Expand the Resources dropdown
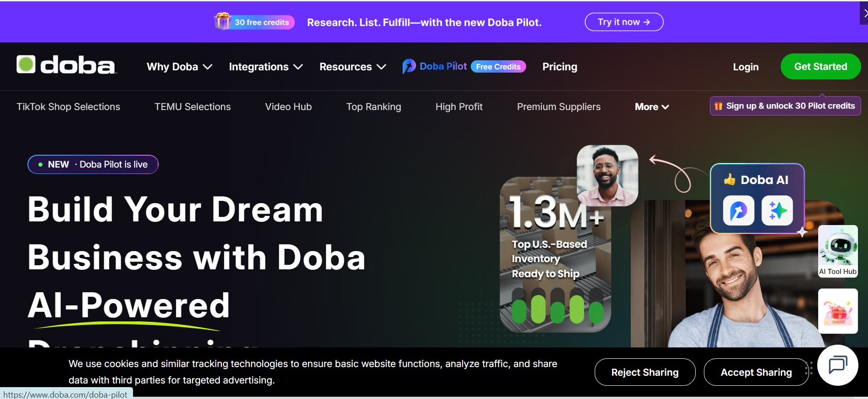 [x=353, y=67]
